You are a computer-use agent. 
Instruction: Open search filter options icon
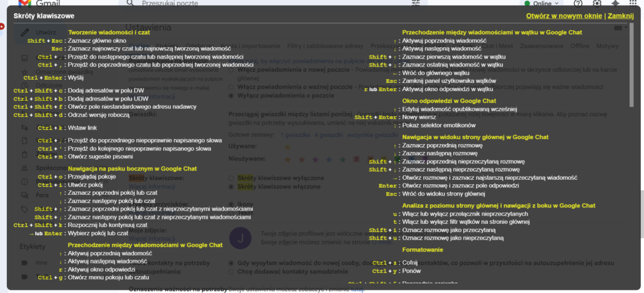pos(416,3)
